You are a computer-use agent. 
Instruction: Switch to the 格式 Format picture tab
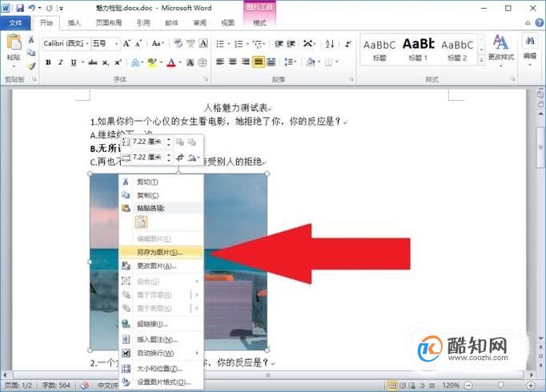tap(259, 23)
